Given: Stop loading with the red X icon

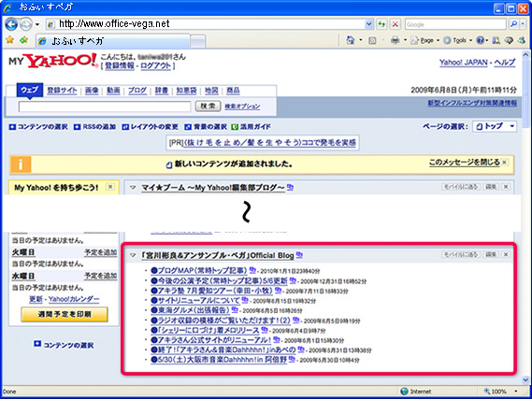Looking at the screenshot, I should pyautogui.click(x=395, y=24).
